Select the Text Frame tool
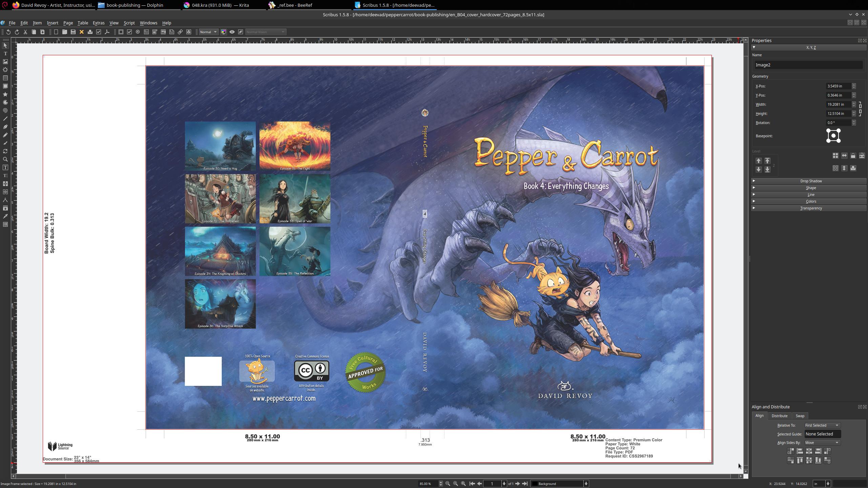Viewport: 868px width, 488px height. [5, 54]
